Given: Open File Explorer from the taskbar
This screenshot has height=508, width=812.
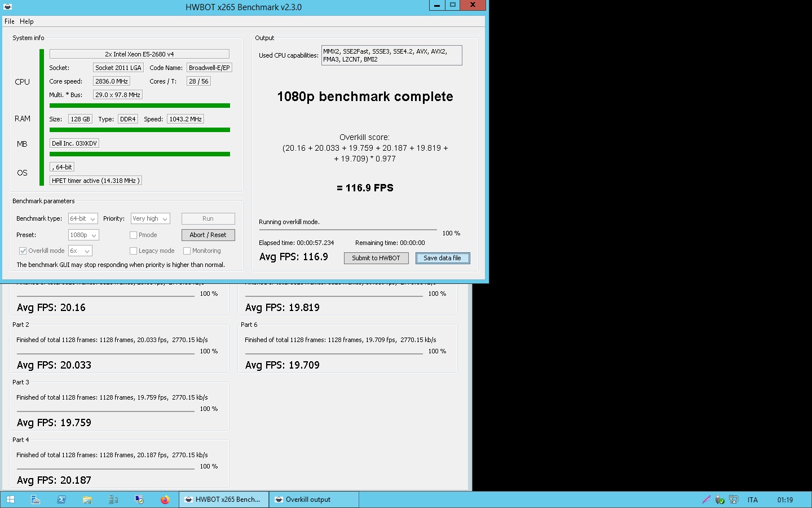Looking at the screenshot, I should pos(87,500).
